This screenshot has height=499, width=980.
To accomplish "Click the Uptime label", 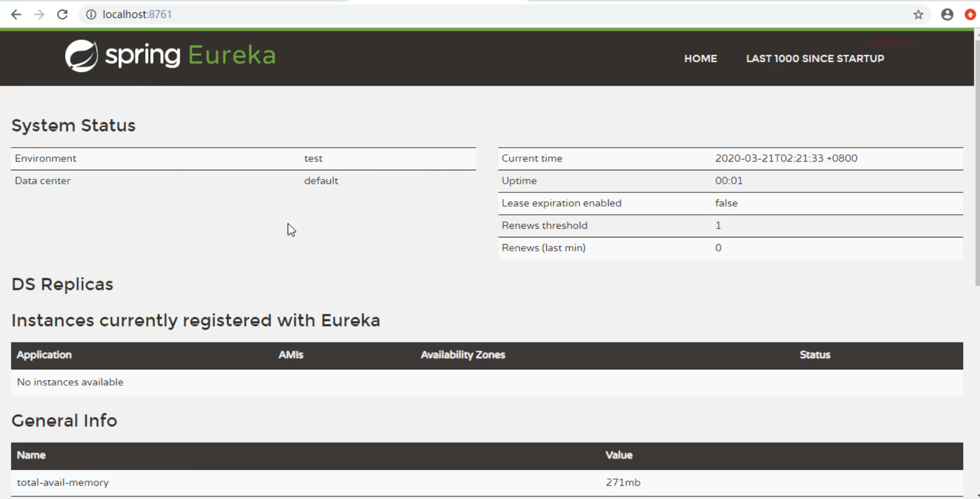I will [519, 181].
